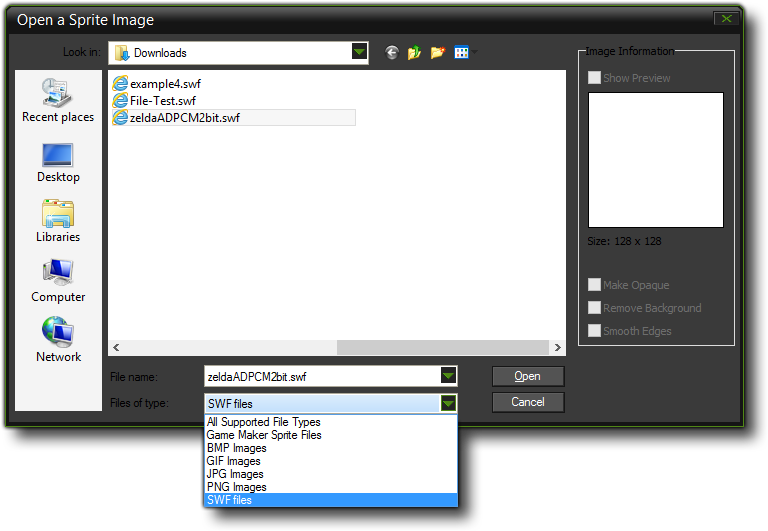Image resolution: width=768 pixels, height=531 pixels.
Task: Browse the Computer location
Action: [58, 281]
